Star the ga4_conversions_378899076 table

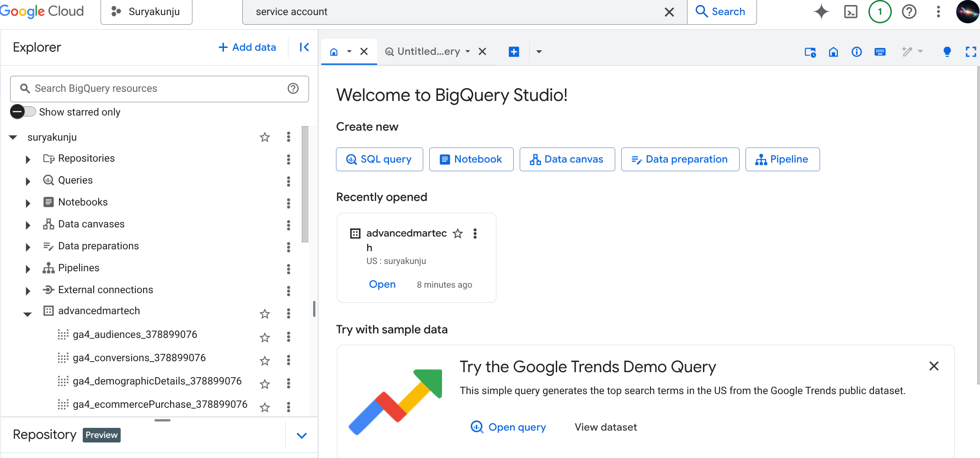pyautogui.click(x=265, y=361)
